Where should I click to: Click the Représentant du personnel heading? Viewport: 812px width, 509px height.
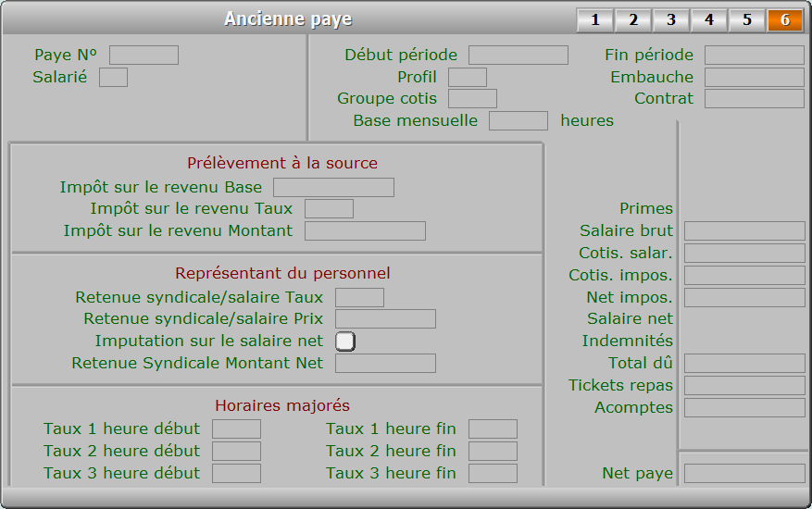[x=282, y=273]
